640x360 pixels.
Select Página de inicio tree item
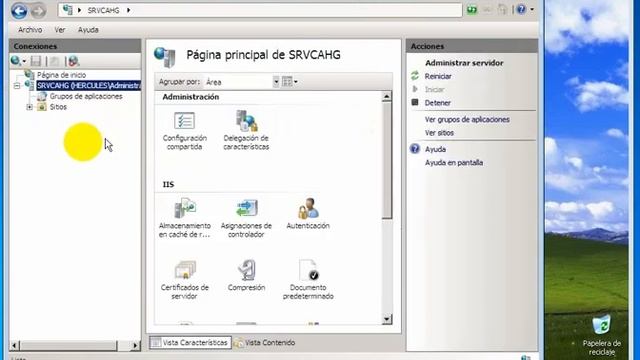(x=61, y=75)
